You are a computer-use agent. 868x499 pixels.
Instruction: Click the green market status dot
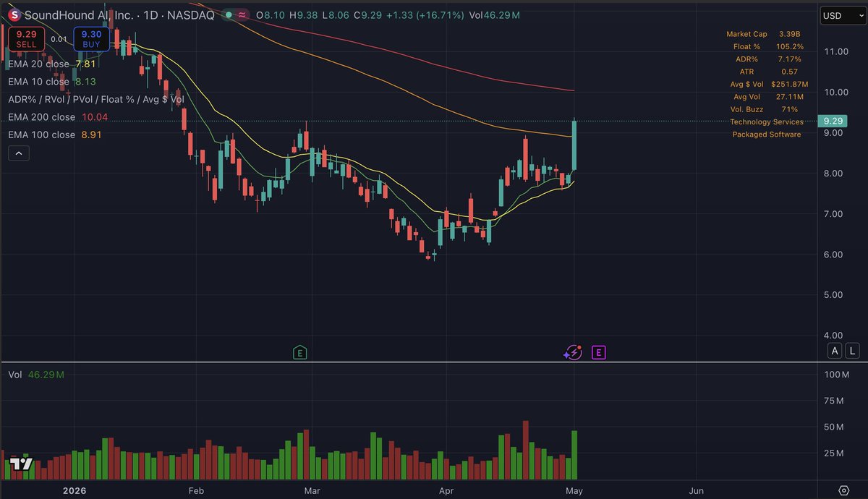[x=229, y=15]
